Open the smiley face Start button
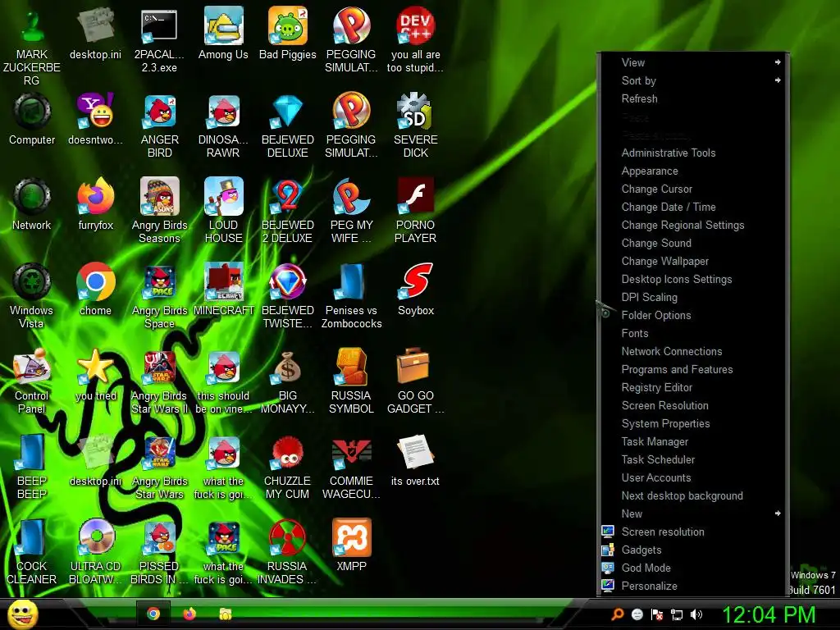 click(22, 614)
